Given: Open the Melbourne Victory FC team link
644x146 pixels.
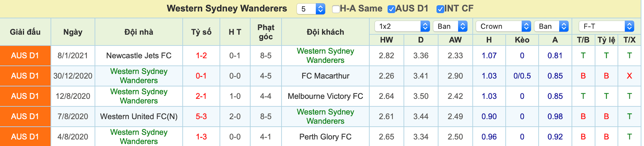Looking at the screenshot, I should click(x=325, y=96).
